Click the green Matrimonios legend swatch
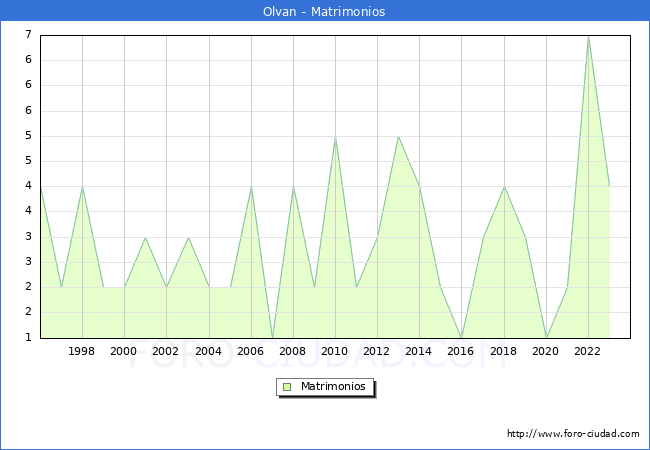650x450 pixels. coord(287,386)
